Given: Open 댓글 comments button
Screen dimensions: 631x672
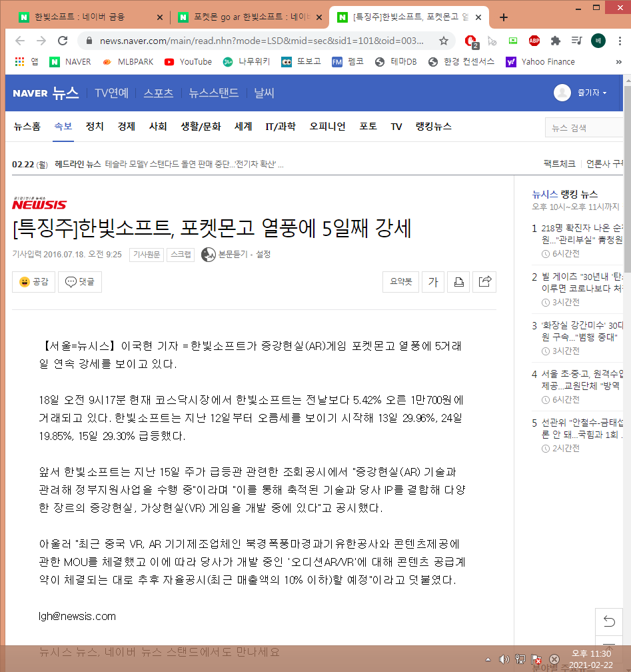Looking at the screenshot, I should [80, 281].
